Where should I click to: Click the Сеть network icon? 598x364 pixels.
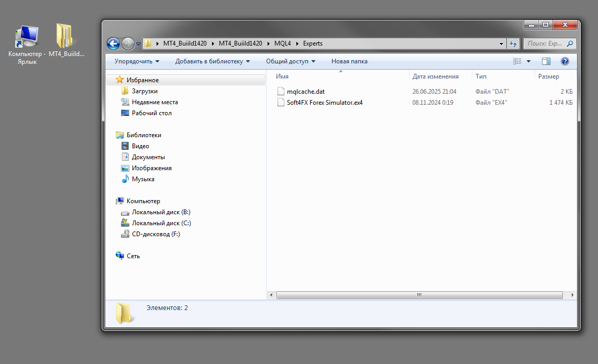[120, 256]
